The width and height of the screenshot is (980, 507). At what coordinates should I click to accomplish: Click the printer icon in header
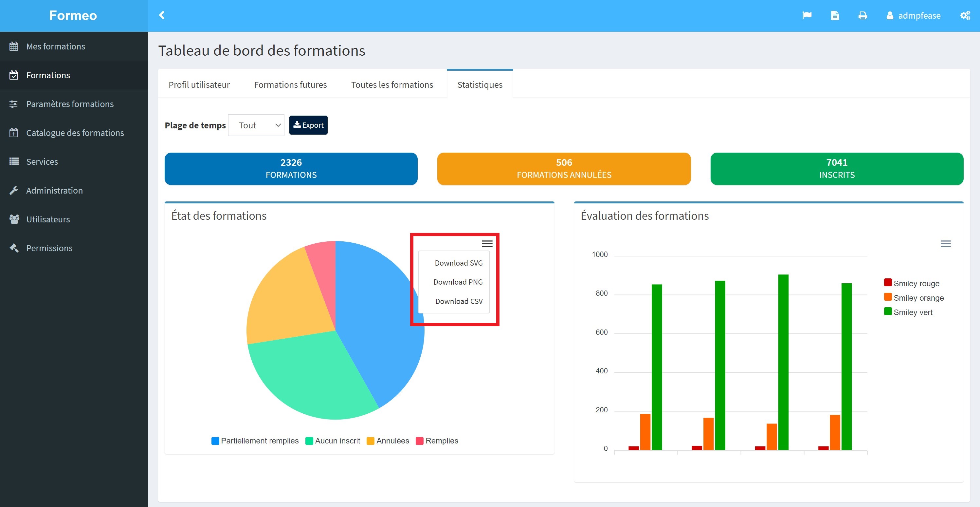(862, 15)
